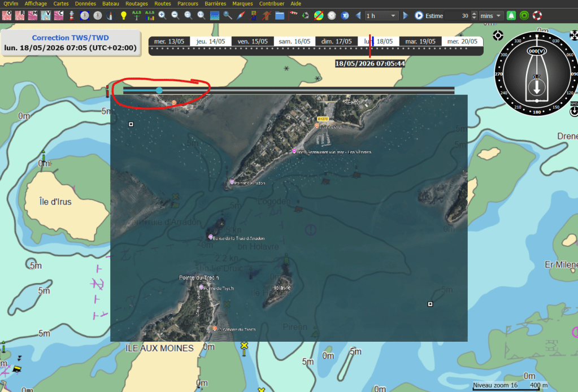578x392 pixels.
Task: Click the circular play button before Estime
Action: tap(419, 15)
